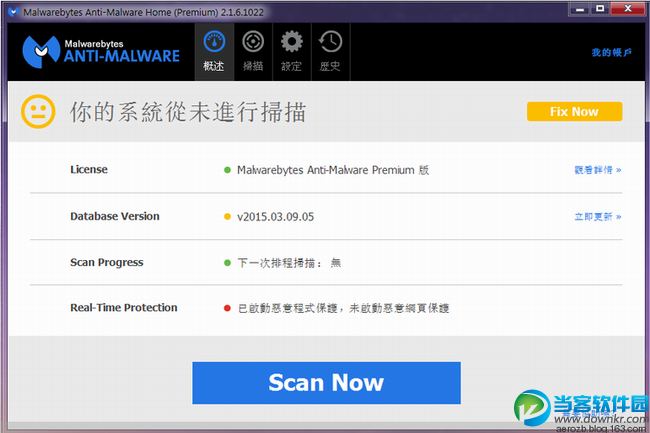Screen dimensions: 650x433
Task: Click 下一次排程掃描 scheduled scan text
Action: pos(289,263)
